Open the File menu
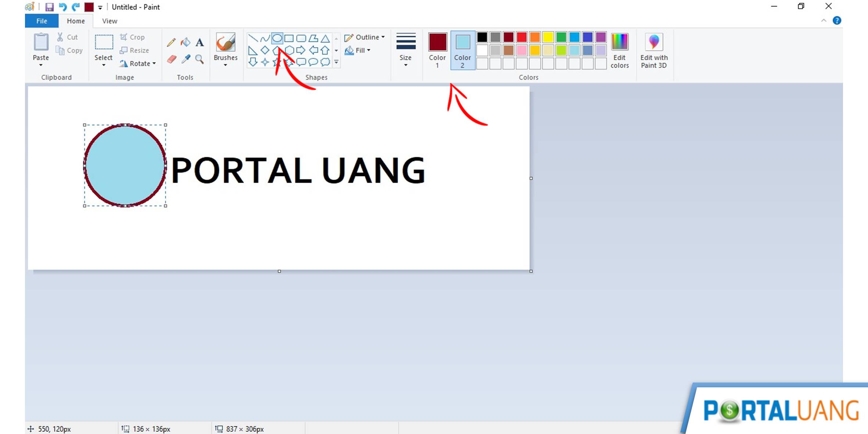The image size is (868, 434). 41,21
